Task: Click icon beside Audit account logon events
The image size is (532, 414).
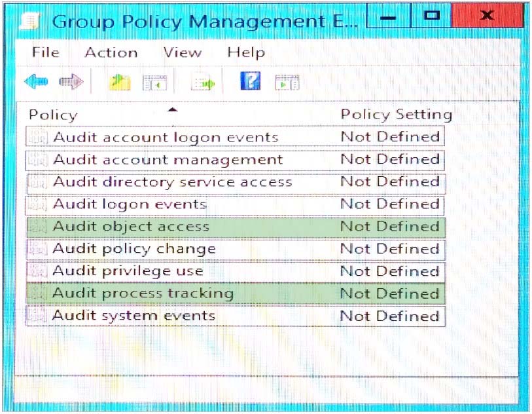Action: click(x=38, y=137)
